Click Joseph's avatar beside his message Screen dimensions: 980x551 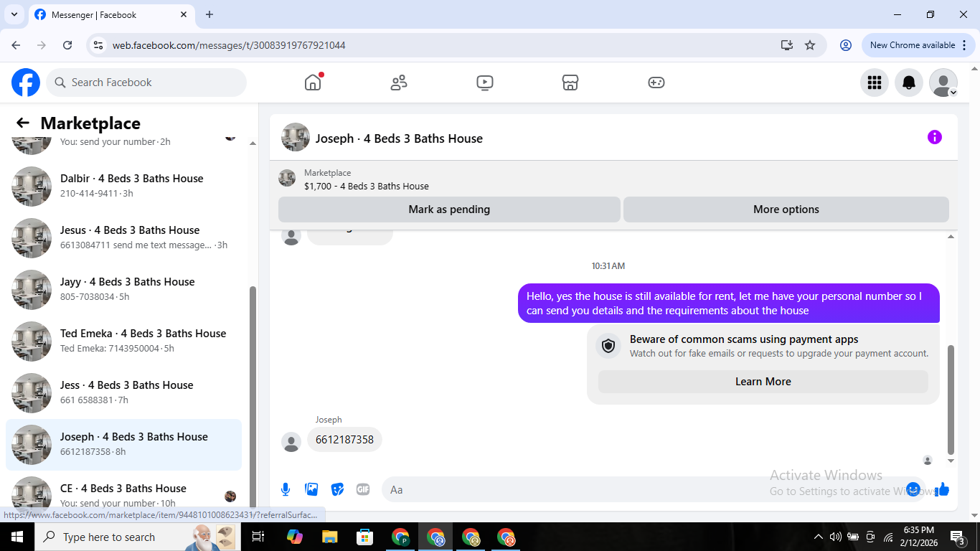pyautogui.click(x=291, y=442)
